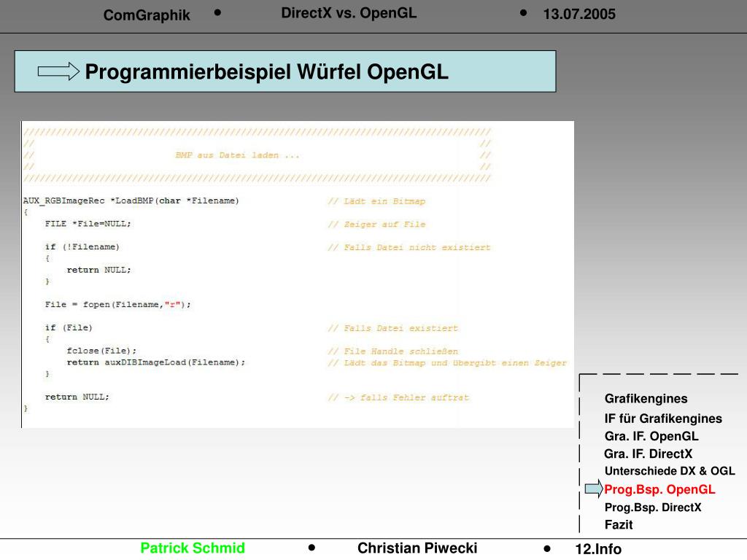This screenshot has height=560, width=747.
Task: Select the DirectX vs. OpenGL header title
Action: (349, 13)
